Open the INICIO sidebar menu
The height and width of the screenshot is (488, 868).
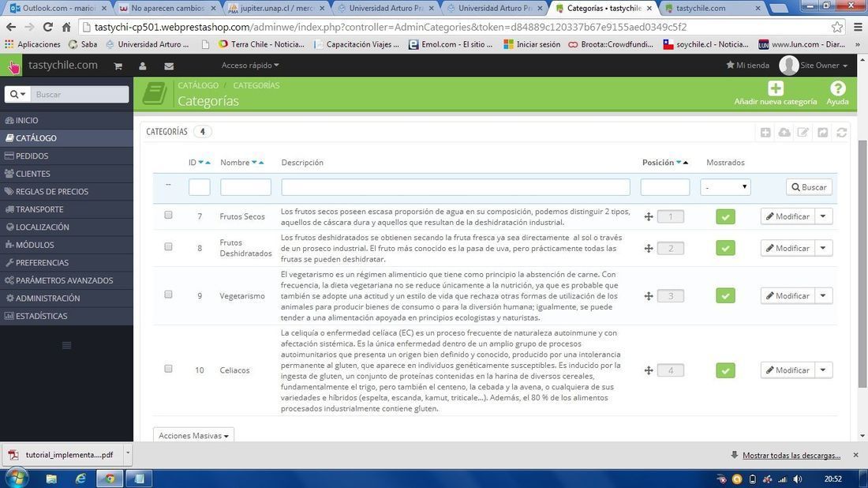click(x=66, y=120)
